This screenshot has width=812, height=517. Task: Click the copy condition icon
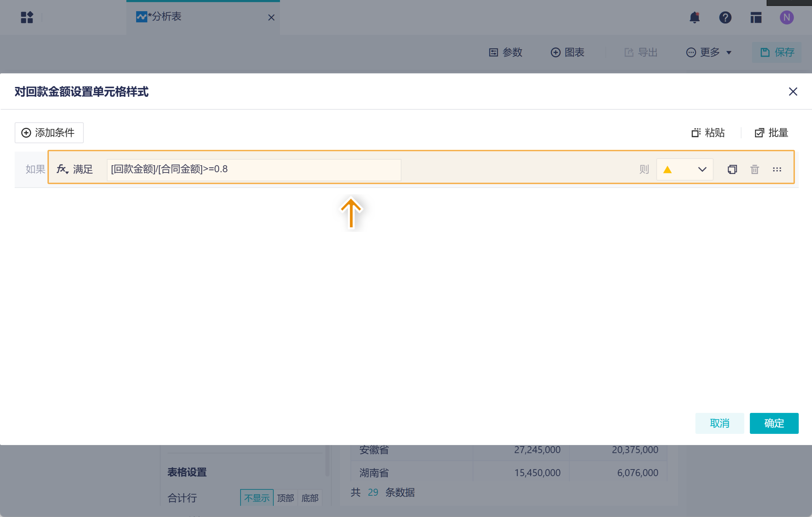732,169
